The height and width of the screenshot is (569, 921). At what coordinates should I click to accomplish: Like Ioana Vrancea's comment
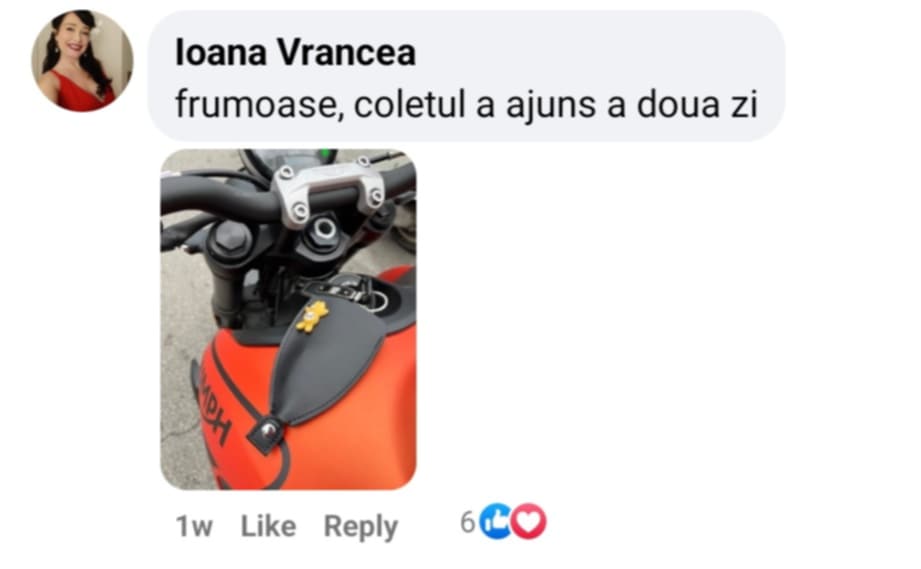(268, 526)
